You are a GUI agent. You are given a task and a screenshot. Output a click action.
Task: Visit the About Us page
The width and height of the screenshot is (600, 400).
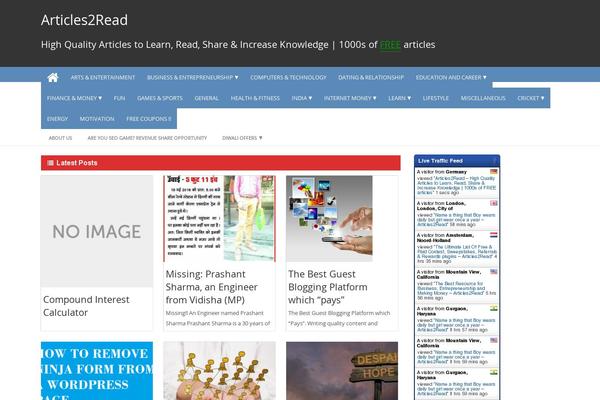tap(60, 138)
